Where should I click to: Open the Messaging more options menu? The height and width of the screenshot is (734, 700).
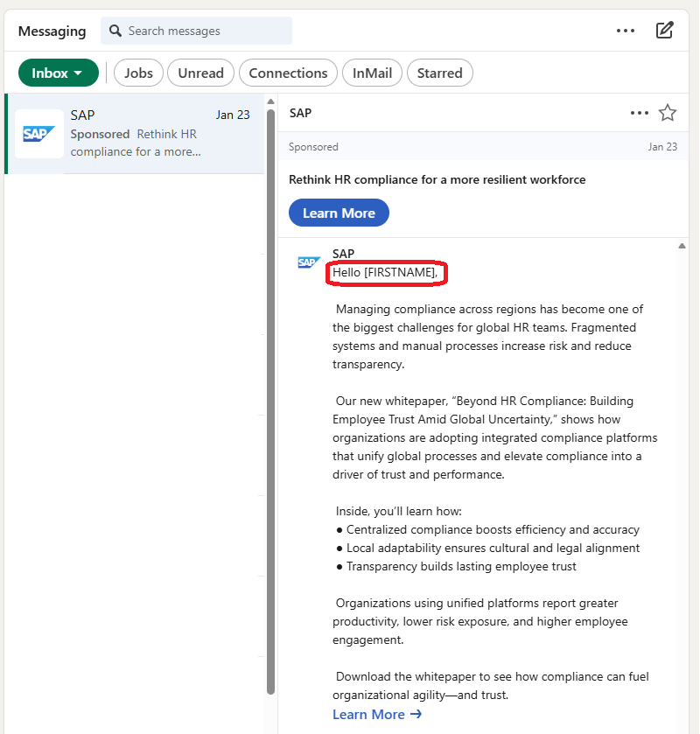click(626, 31)
